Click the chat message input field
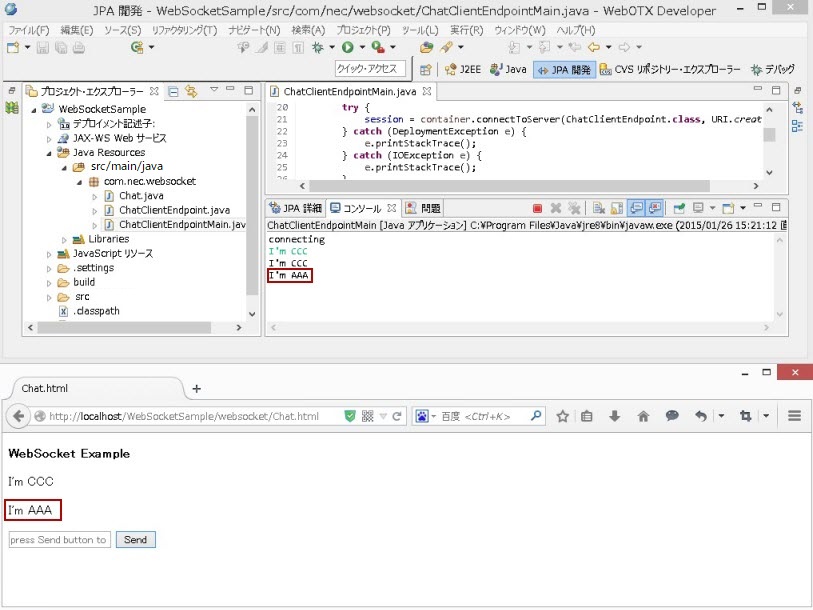Viewport: 813px width, 610px height. click(x=58, y=540)
